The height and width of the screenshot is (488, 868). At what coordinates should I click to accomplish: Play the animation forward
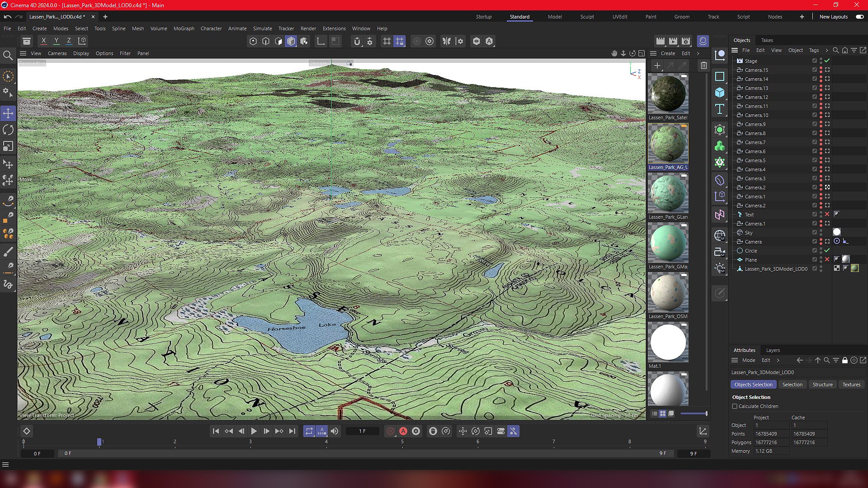point(254,431)
